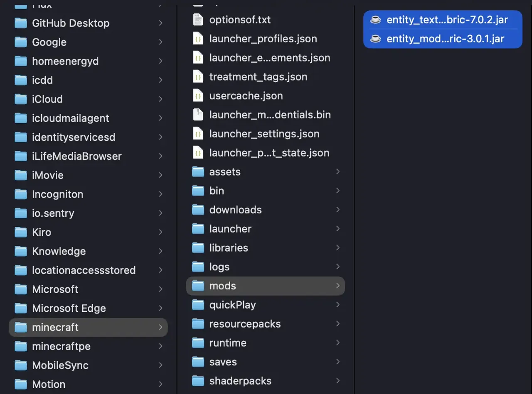Click the iMovie folder icon in sidebar
Viewport: 532px width, 394px height.
pyautogui.click(x=20, y=175)
